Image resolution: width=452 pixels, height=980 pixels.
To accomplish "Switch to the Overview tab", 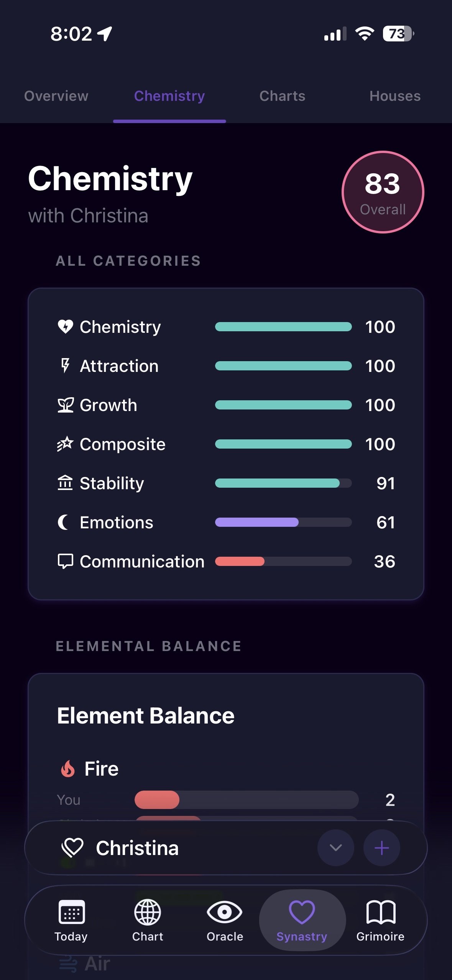I will 56,96.
